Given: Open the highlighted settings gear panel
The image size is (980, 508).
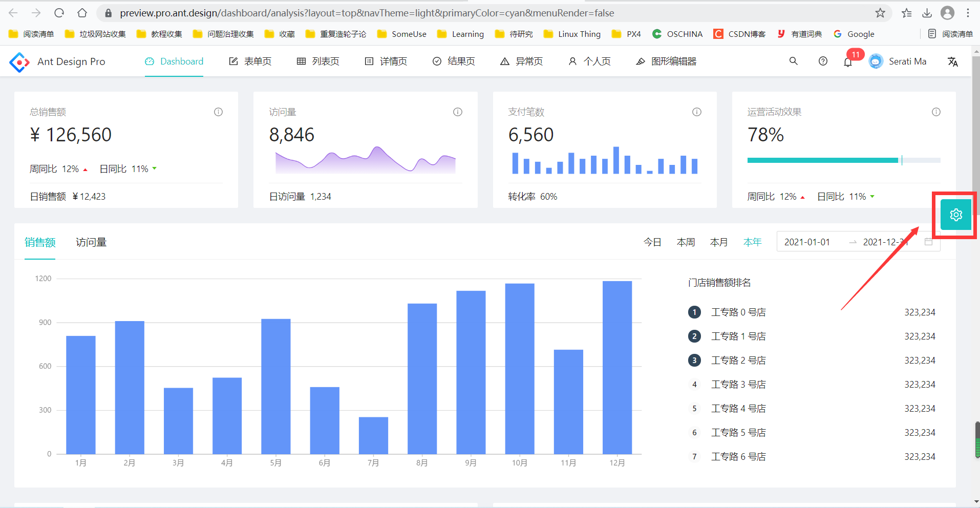Looking at the screenshot, I should (x=955, y=215).
